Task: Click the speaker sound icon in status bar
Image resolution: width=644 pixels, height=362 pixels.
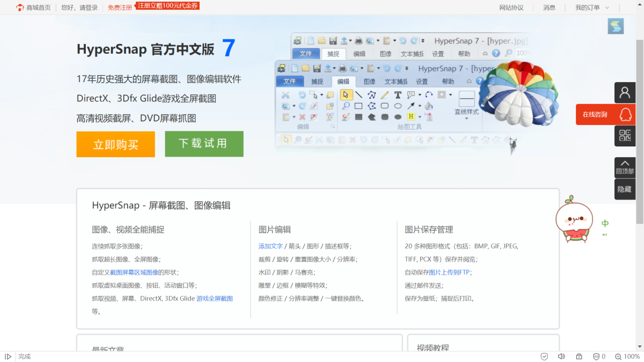Action: pos(561,356)
